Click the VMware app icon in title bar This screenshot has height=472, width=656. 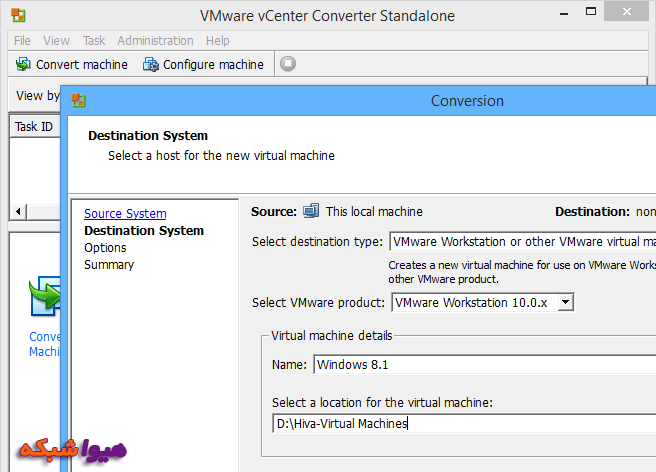pos(19,16)
